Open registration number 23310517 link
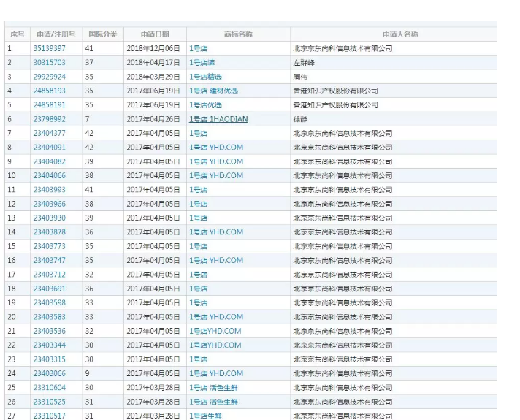Viewport: 520px width, 420px height. click(x=49, y=416)
